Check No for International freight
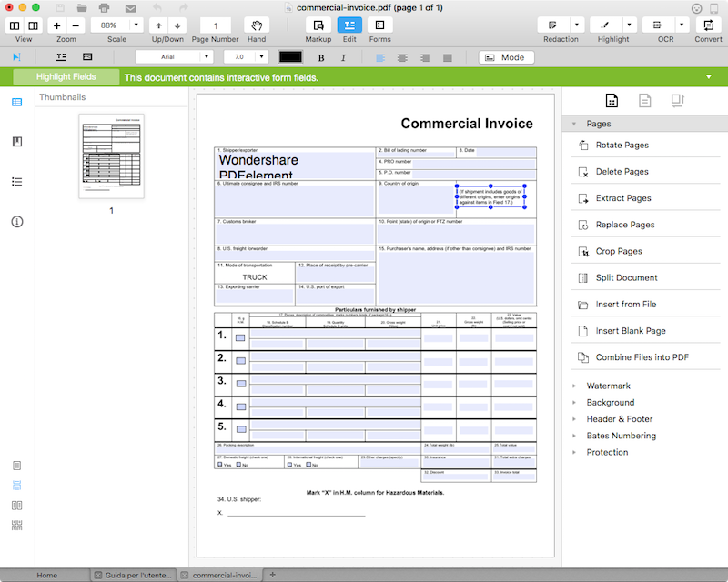728x582 pixels. [309, 465]
